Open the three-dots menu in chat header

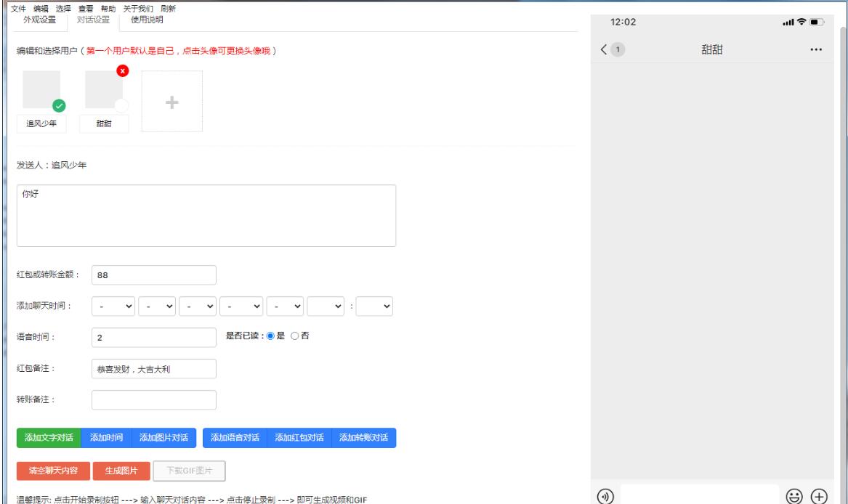815,50
